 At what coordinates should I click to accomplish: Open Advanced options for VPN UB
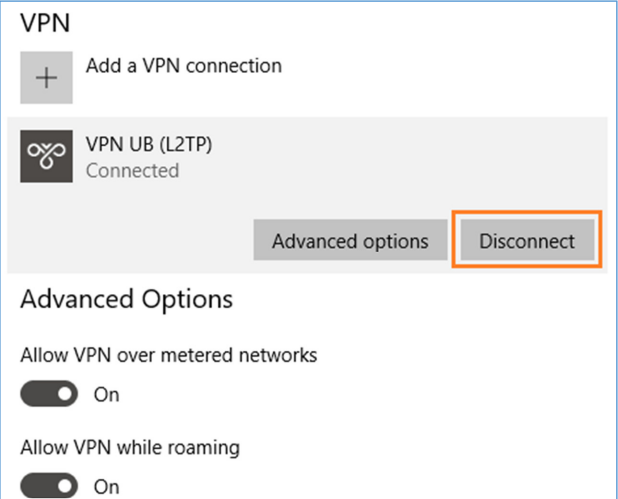click(x=350, y=240)
